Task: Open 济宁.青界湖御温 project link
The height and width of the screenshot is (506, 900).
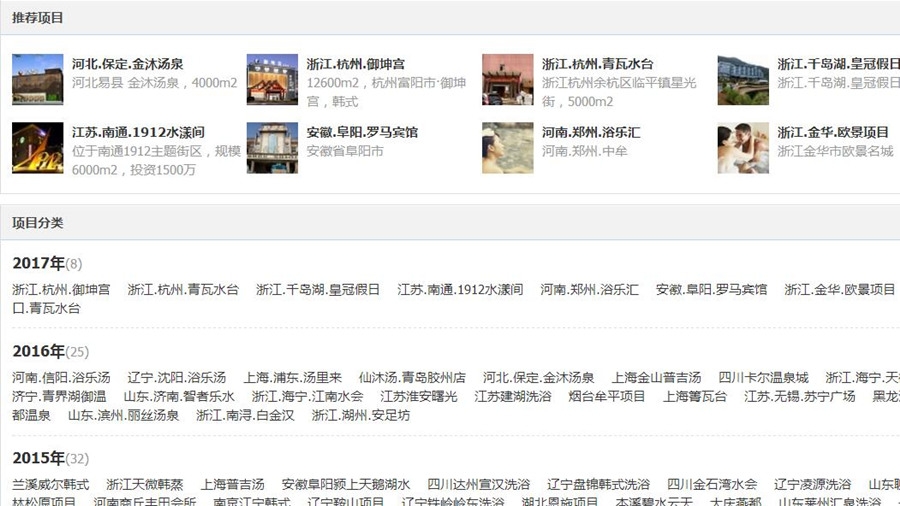Action: [59, 396]
